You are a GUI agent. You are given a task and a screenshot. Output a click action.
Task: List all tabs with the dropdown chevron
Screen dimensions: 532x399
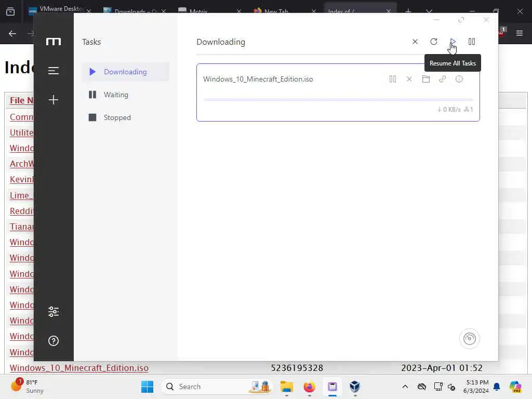point(429,11)
